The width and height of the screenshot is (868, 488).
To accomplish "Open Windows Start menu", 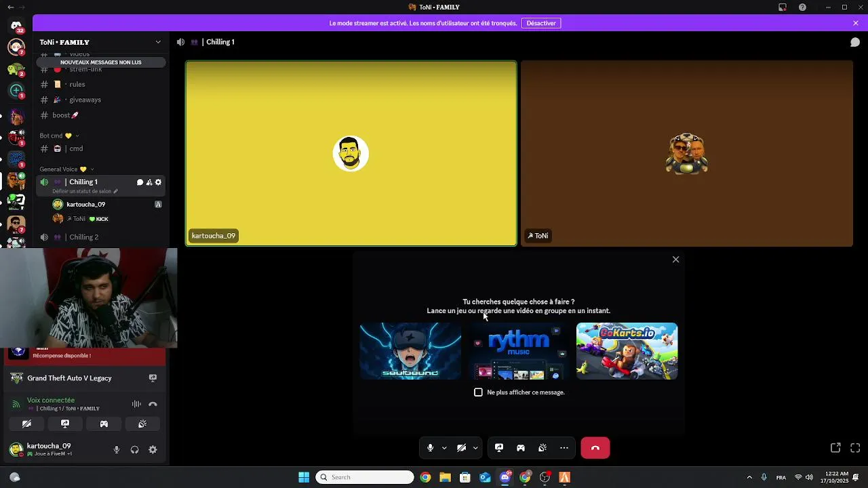I will tap(304, 477).
